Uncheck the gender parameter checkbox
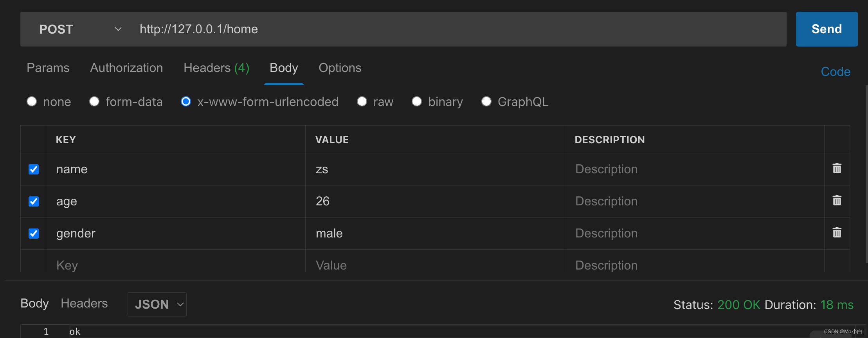The image size is (868, 338). click(x=34, y=234)
